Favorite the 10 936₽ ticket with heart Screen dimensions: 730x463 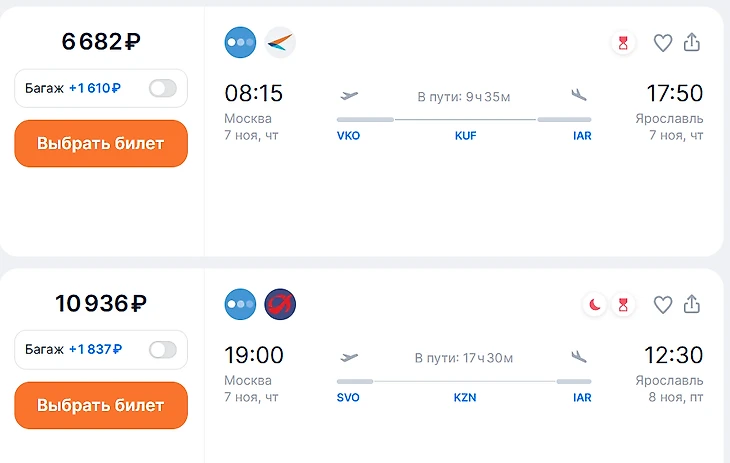pyautogui.click(x=662, y=305)
